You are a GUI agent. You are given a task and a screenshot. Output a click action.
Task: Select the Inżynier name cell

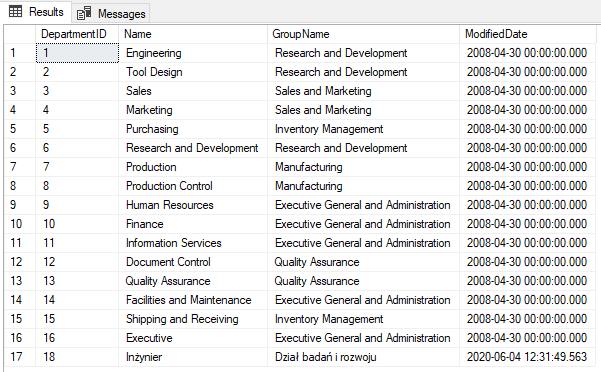coord(193,357)
